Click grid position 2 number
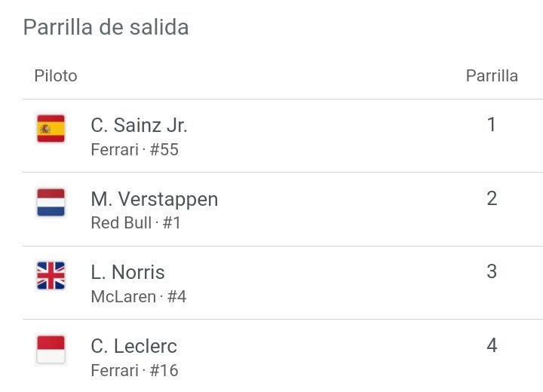 click(492, 198)
